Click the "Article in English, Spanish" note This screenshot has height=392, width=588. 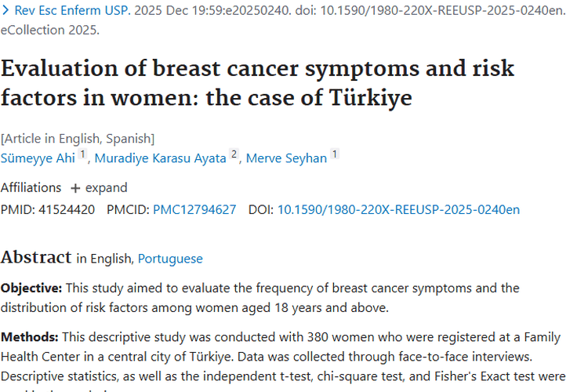pos(78,139)
